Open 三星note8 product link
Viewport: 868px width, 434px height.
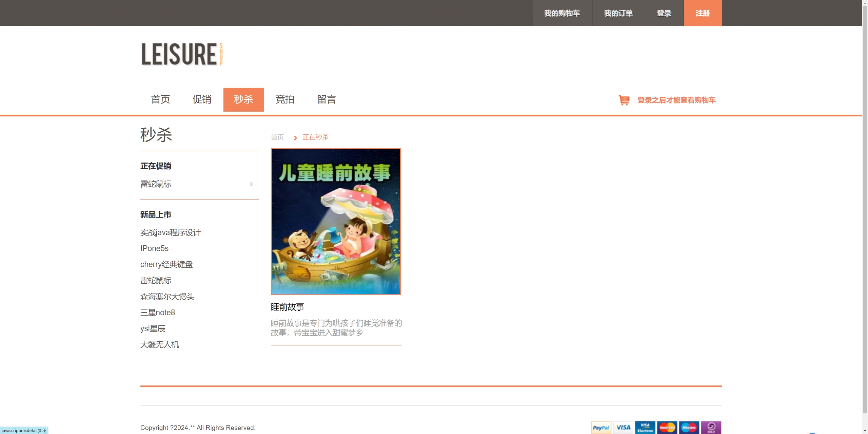click(x=158, y=313)
